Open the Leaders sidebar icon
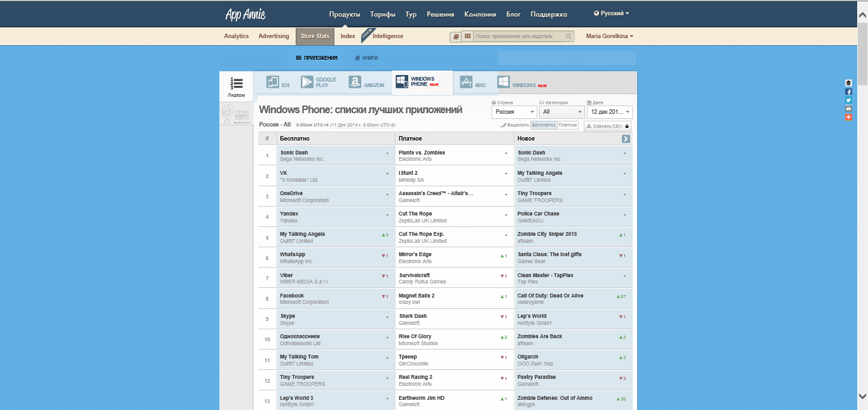The width and height of the screenshot is (868, 410). tap(236, 86)
